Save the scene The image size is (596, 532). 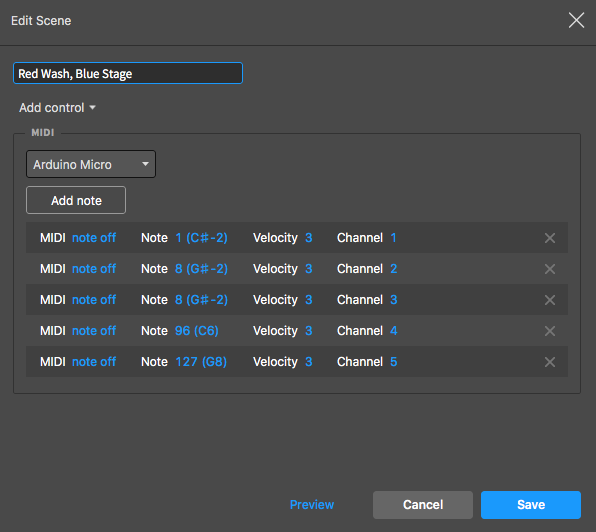click(x=531, y=505)
